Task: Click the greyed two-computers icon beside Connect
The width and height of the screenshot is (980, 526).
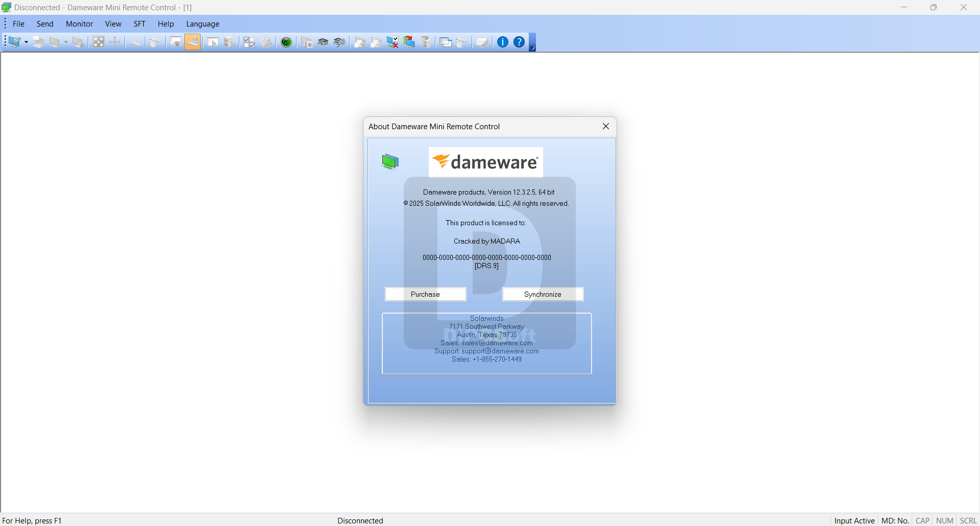Action: [38, 42]
